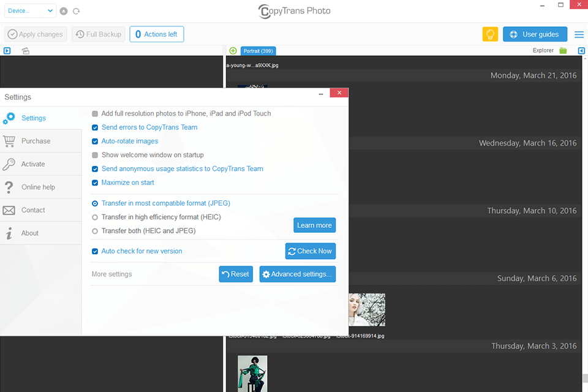Open the Purchase section
Screen dimensions: 588x392
tap(41, 141)
